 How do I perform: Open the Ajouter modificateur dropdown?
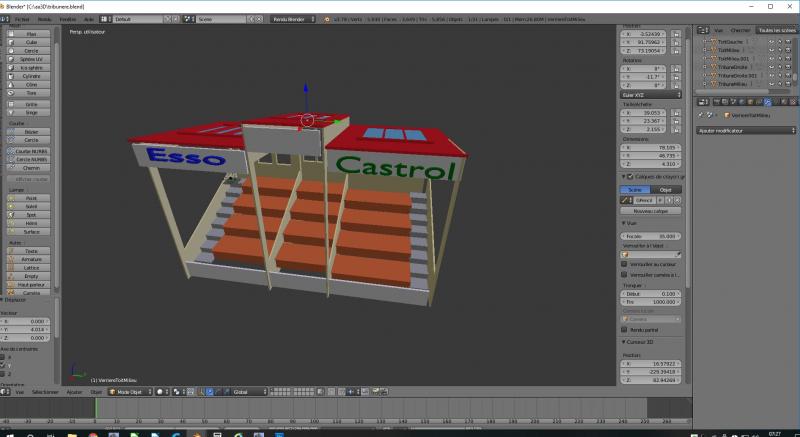pos(746,131)
